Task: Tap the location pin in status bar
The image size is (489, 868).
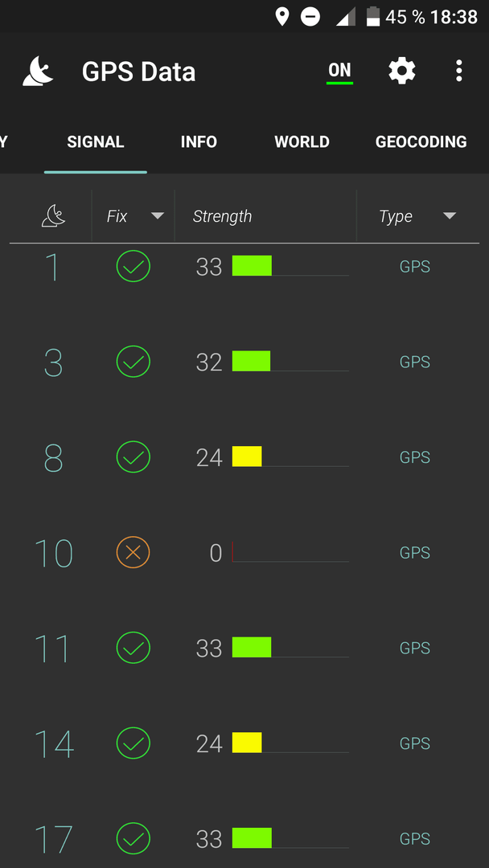Action: click(x=282, y=17)
